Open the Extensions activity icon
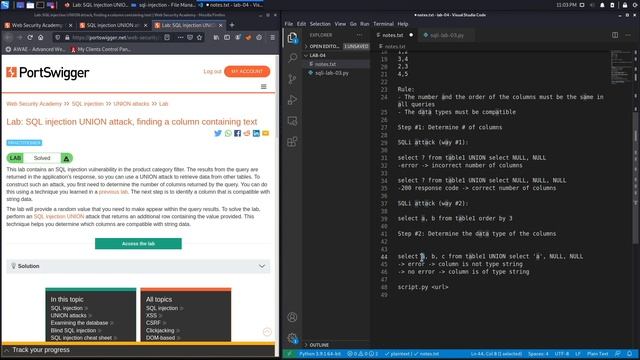640x360 pixels. (x=292, y=142)
